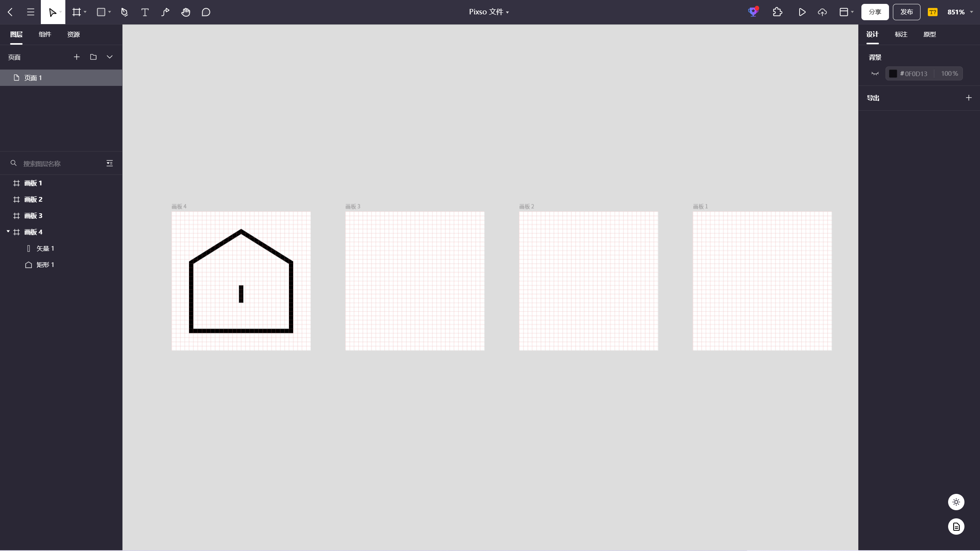Open the plugins puzzle icon
Image resolution: width=980 pixels, height=551 pixels.
click(x=777, y=12)
